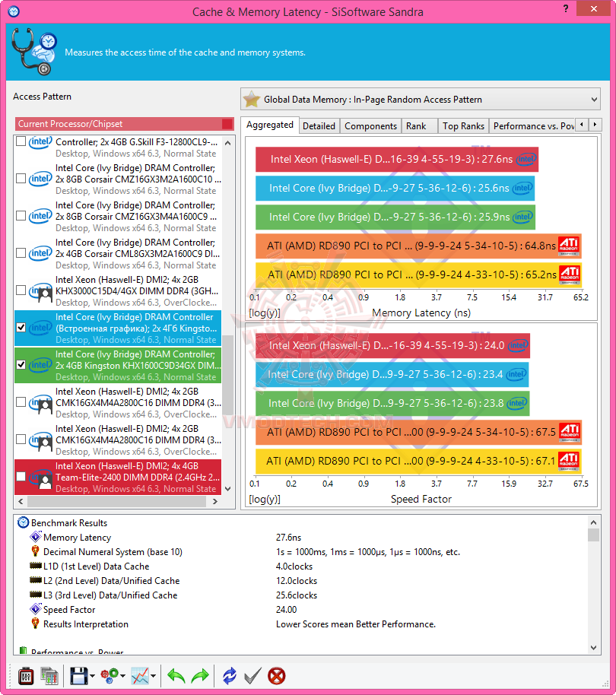Screen dimensions: 616x695
Task: Click the Results Interpretation pin icon
Action: coord(36,624)
